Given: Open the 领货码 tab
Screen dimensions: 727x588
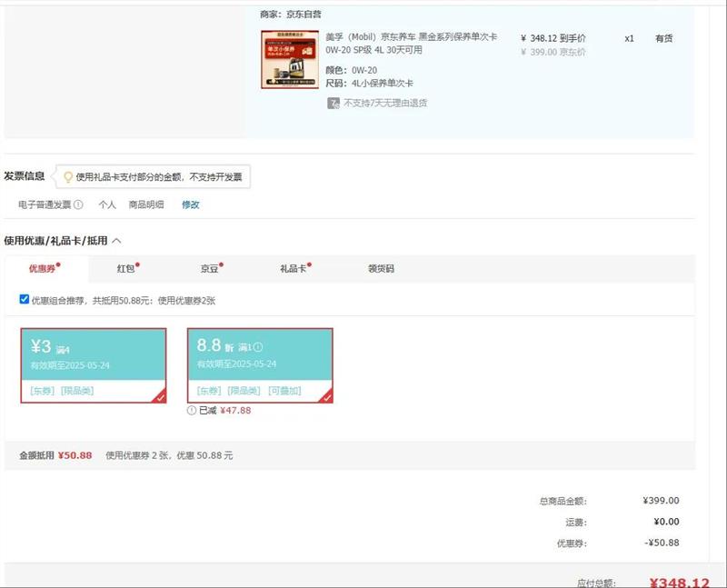Looking at the screenshot, I should pos(381,268).
